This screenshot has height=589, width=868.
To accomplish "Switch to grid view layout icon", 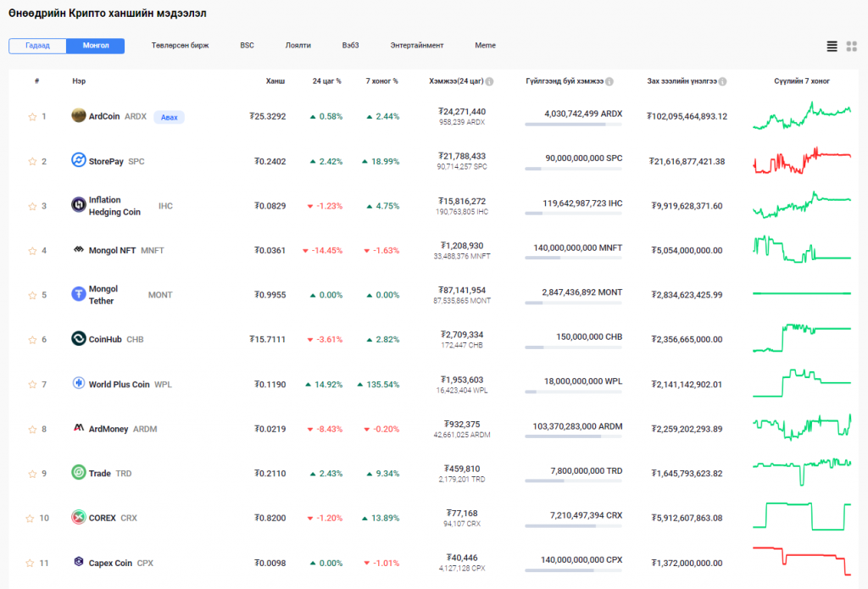I will 851,47.
